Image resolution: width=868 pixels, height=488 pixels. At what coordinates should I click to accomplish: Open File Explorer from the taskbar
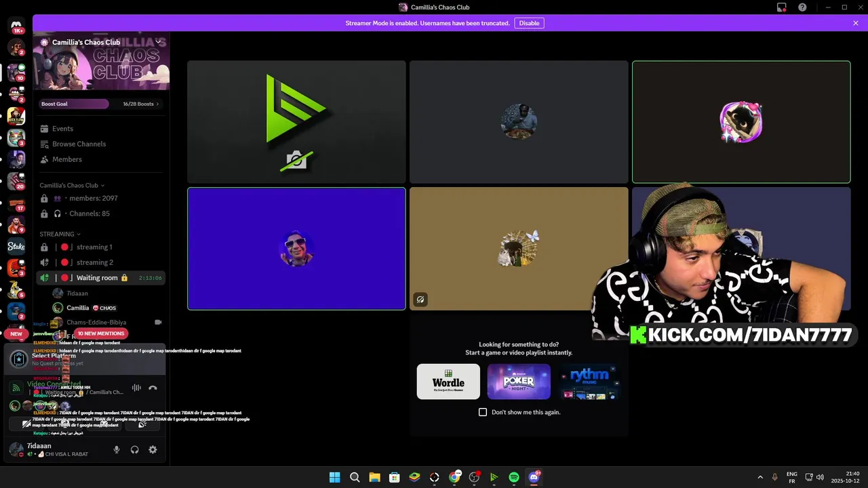374,477
